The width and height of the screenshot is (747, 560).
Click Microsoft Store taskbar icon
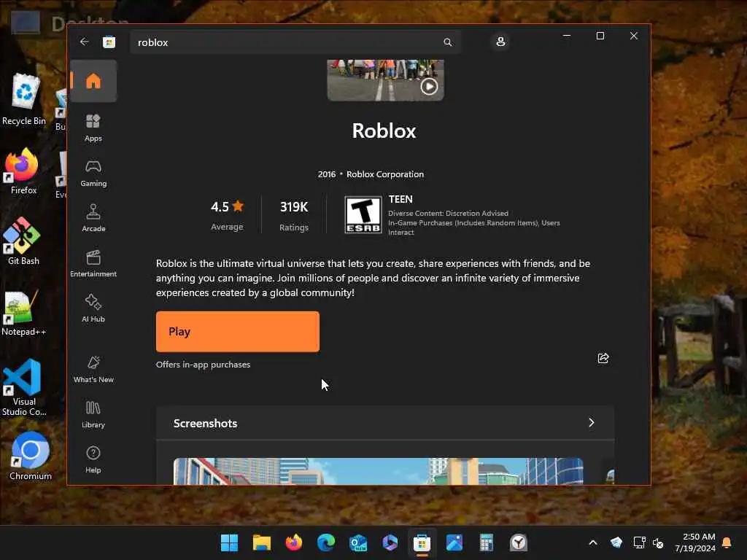click(422, 542)
